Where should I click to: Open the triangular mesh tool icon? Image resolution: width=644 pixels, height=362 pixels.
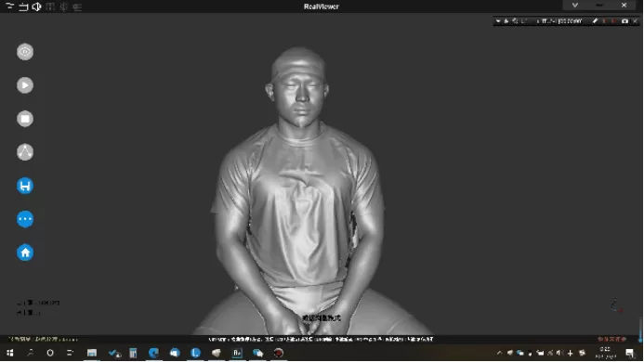[x=25, y=152]
